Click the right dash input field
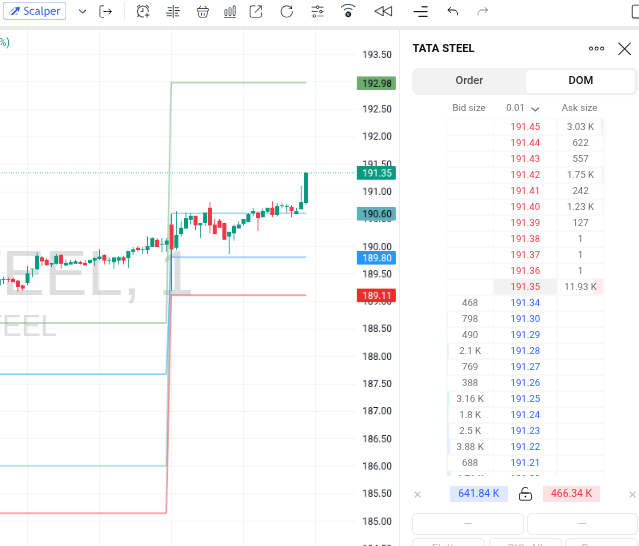This screenshot has width=639, height=546. pyautogui.click(x=582, y=523)
